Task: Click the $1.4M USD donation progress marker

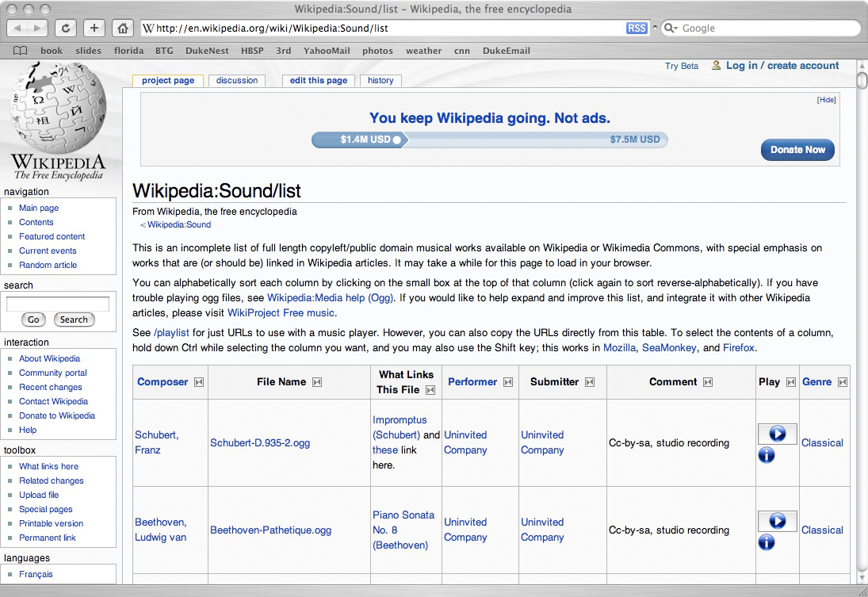Action: coord(397,140)
